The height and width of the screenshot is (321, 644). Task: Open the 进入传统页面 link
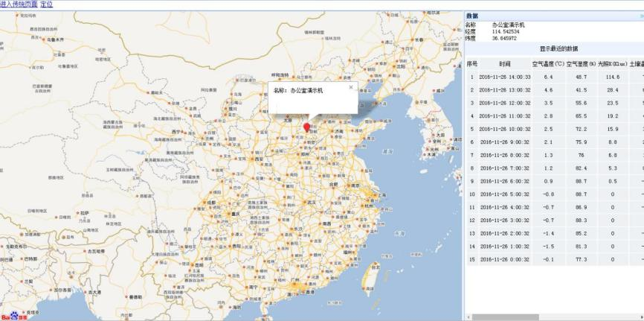click(x=19, y=4)
